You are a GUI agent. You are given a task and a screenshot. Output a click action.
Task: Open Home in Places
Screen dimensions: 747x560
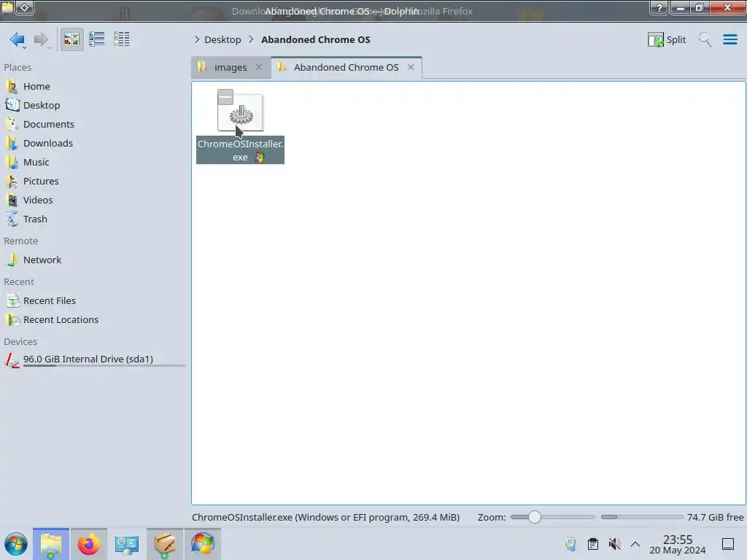[36, 86]
